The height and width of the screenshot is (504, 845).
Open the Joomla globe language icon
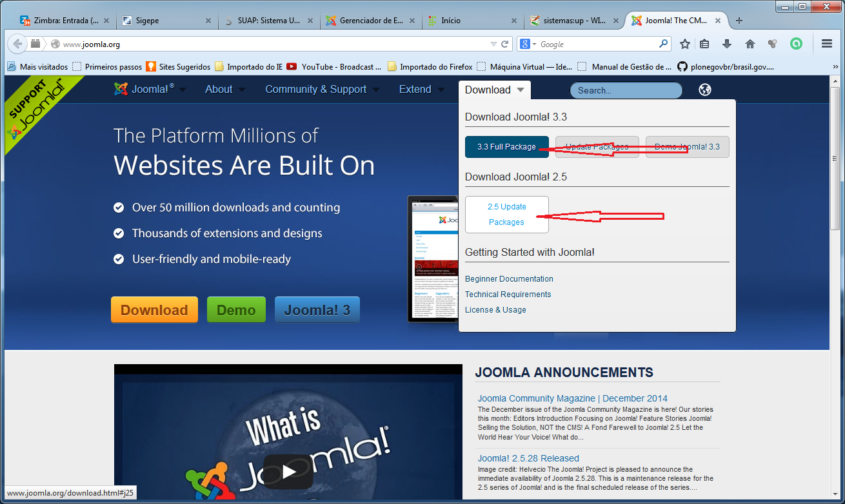coord(705,90)
